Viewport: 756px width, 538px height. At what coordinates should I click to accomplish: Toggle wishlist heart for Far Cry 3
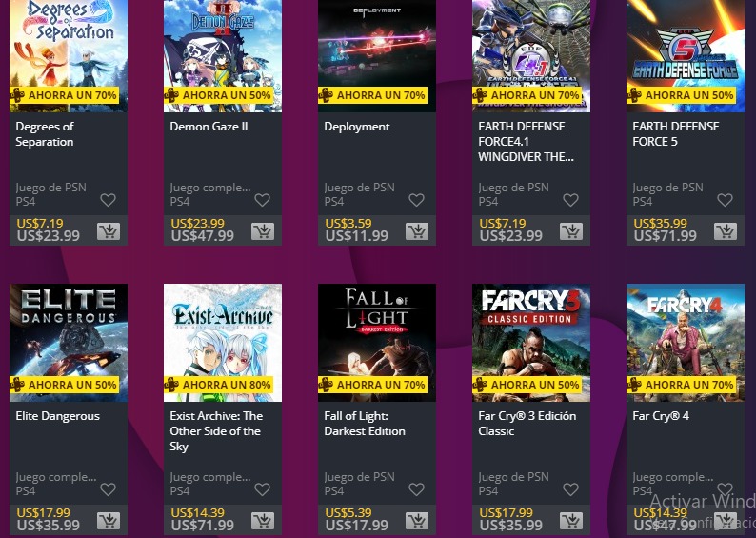tap(571, 489)
